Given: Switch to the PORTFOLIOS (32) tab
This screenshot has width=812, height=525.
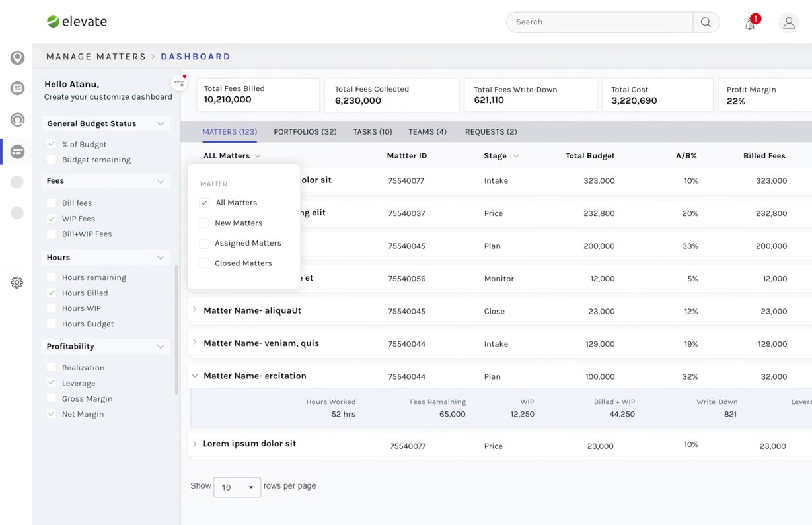Looking at the screenshot, I should pos(305,132).
